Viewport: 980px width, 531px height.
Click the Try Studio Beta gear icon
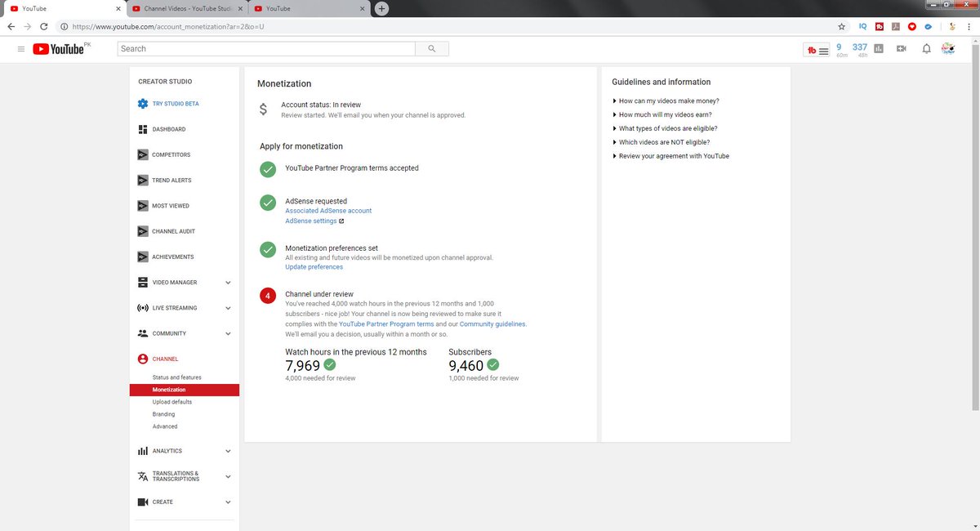tap(143, 104)
